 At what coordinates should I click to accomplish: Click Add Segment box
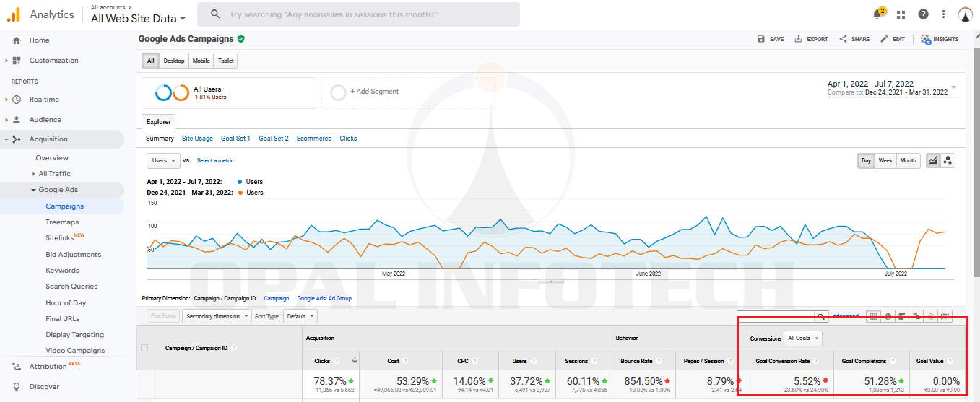click(x=408, y=92)
